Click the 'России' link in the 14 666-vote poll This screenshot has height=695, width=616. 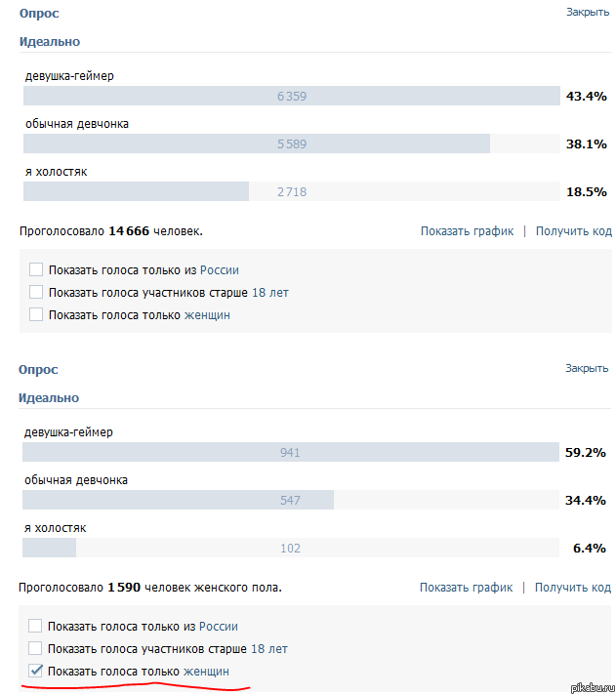(220, 270)
